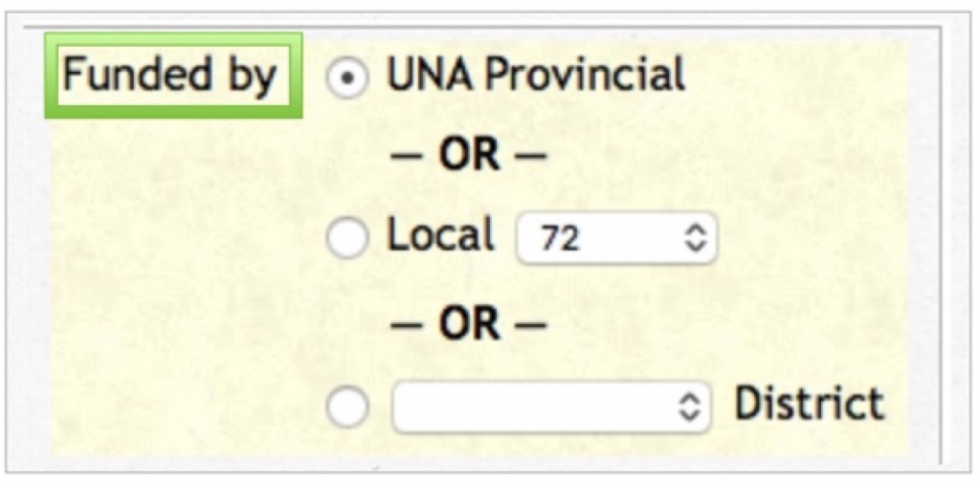Open the Local number dropdown showing 72

(616, 238)
